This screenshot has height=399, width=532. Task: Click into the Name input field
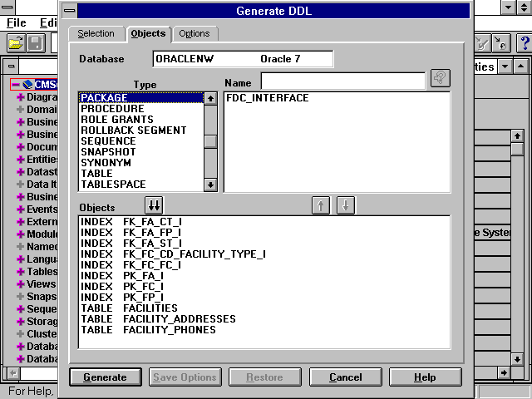click(x=342, y=81)
